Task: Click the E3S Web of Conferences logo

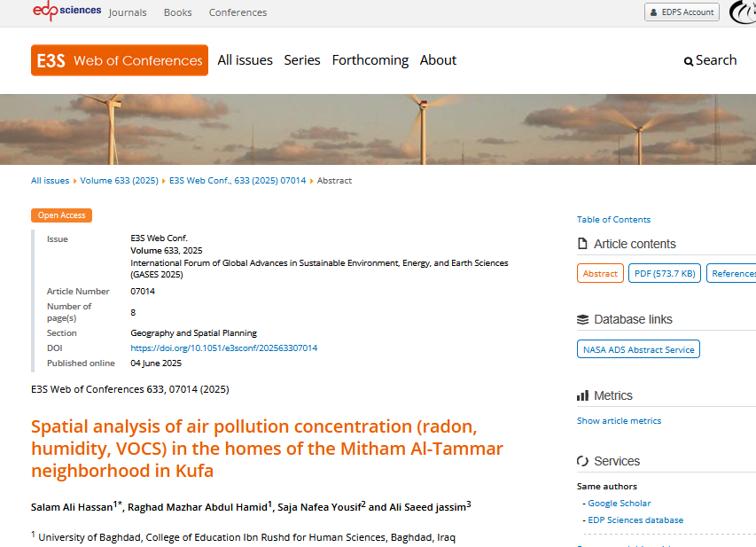Action: coord(120,60)
